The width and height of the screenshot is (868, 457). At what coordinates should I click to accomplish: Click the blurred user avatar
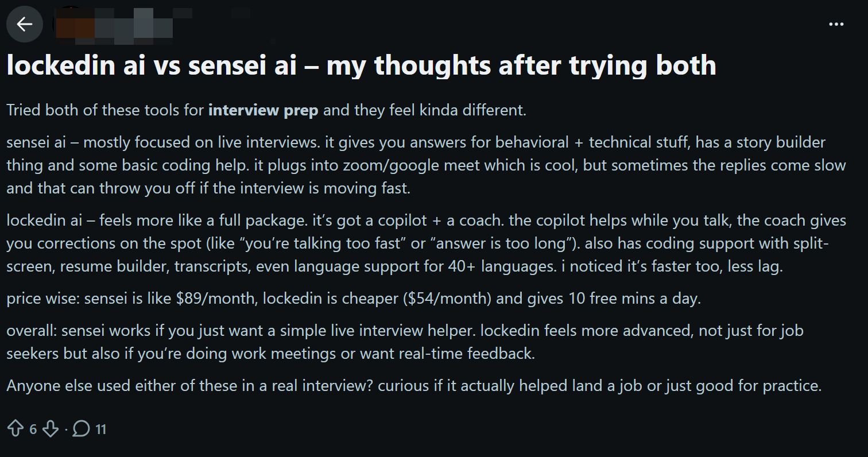point(68,23)
